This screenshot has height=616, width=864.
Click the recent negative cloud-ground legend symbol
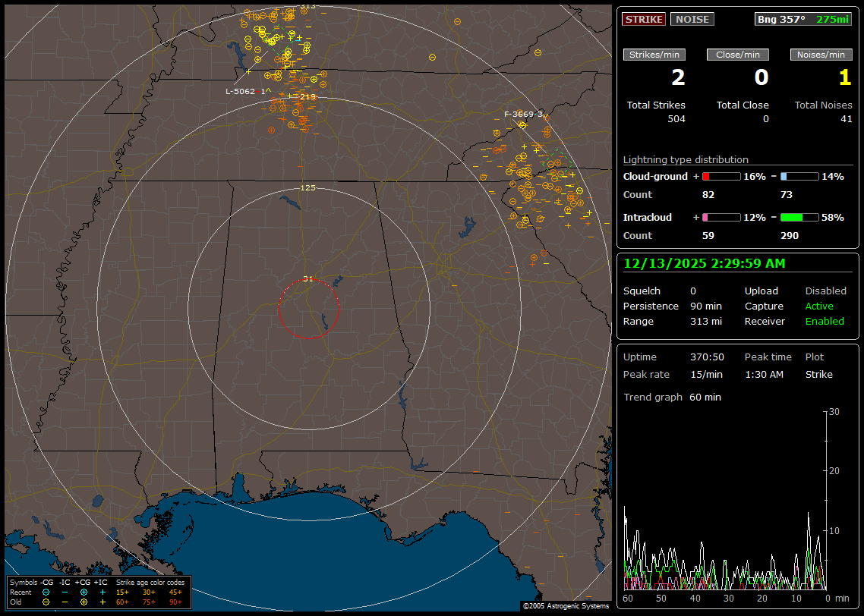46,592
